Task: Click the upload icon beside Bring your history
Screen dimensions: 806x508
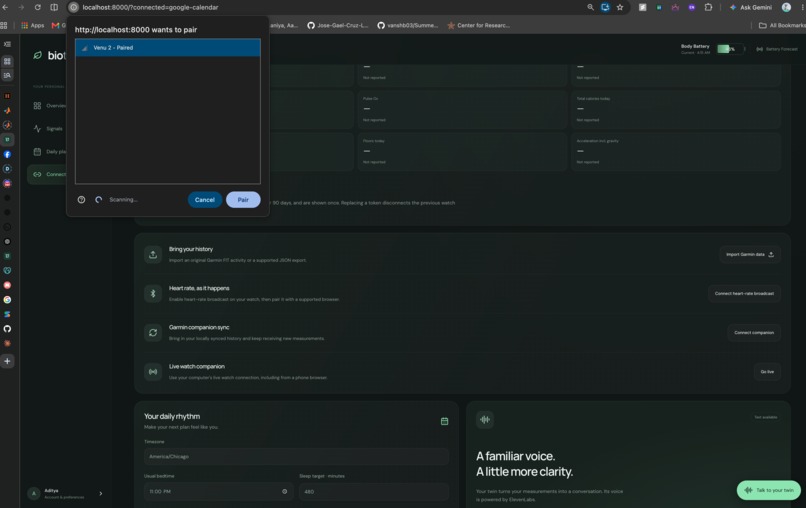Action: coord(153,255)
